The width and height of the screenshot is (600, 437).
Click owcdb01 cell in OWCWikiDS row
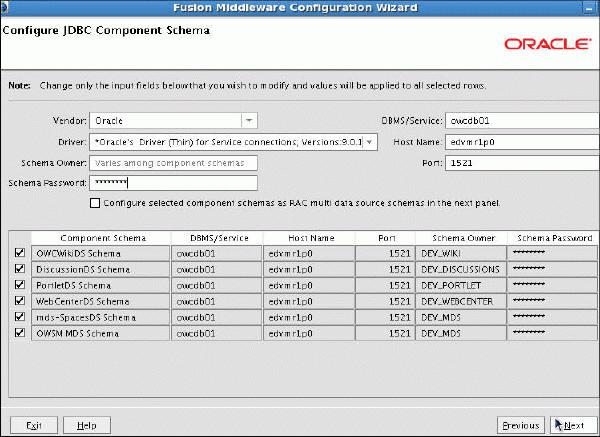tap(217, 253)
